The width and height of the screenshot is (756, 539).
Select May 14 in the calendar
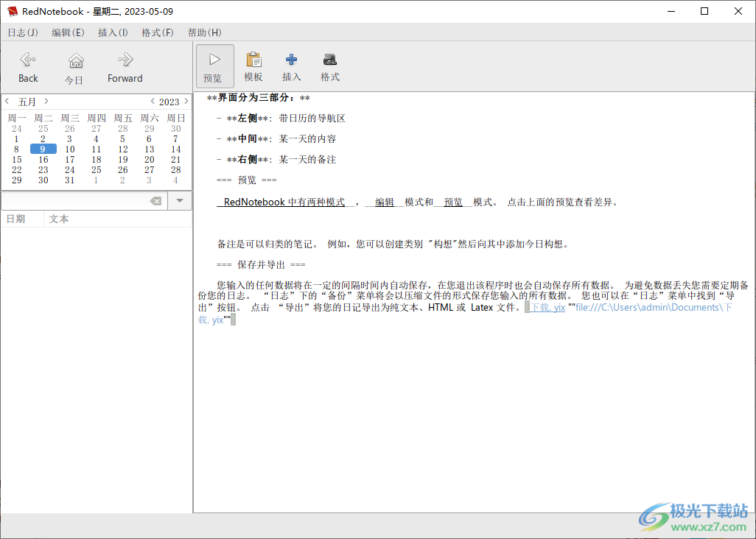point(176,149)
